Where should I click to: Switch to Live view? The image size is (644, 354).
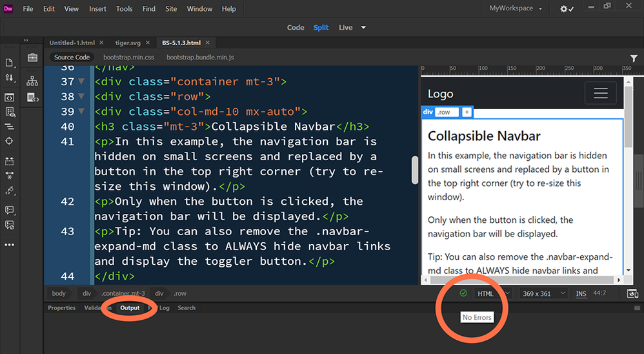click(345, 28)
